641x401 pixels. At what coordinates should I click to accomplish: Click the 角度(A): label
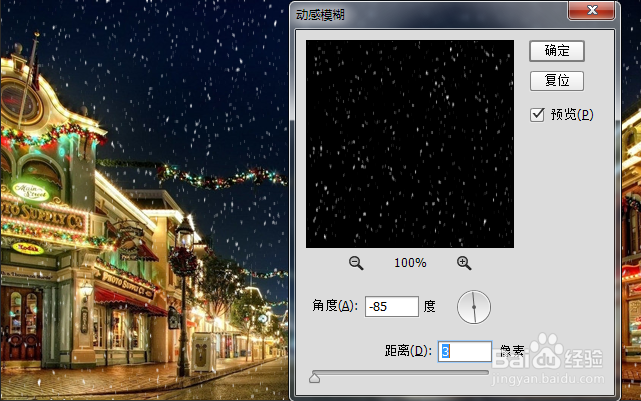[x=335, y=306]
